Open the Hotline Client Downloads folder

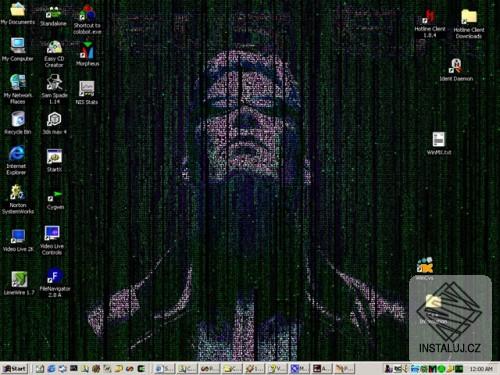(x=469, y=24)
